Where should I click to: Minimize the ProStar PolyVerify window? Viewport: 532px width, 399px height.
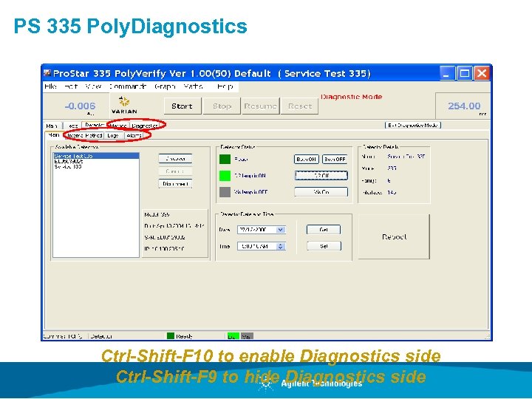(447, 73)
